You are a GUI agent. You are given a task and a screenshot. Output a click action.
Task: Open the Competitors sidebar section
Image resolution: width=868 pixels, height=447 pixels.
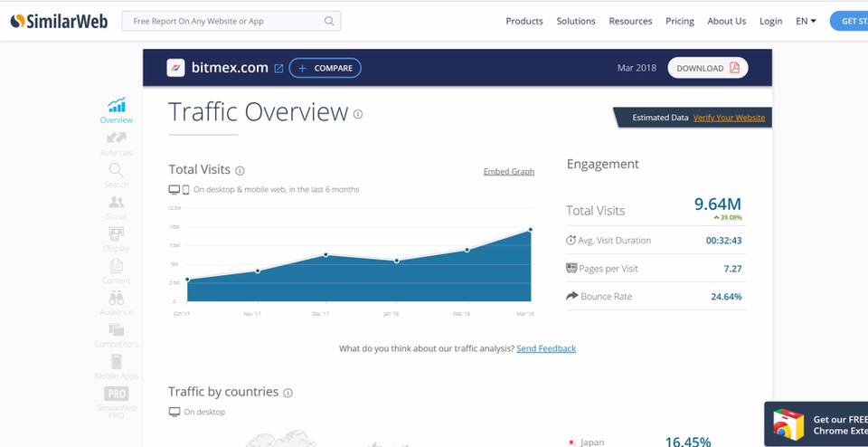coord(117,335)
